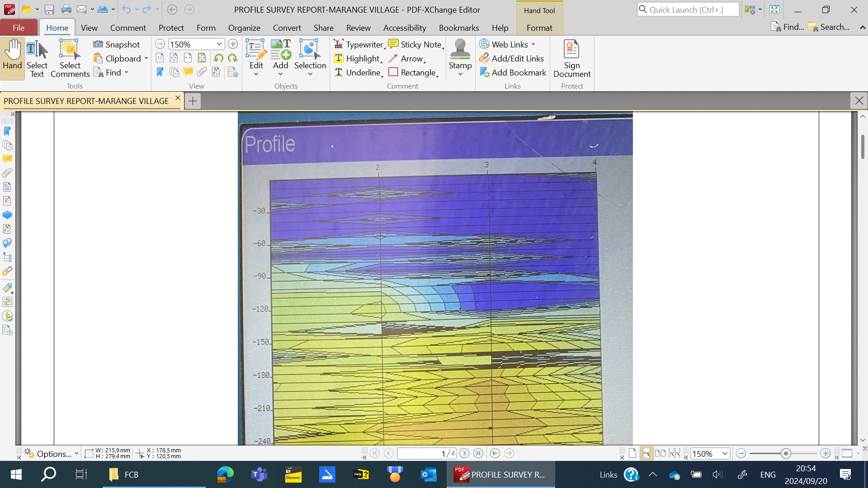Click the zoom slider handle
The width and height of the screenshot is (868, 488).
[786, 453]
